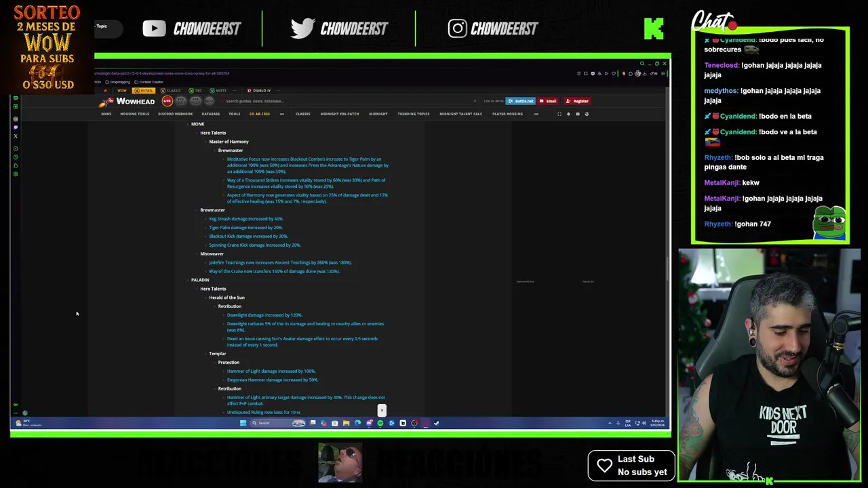The width and height of the screenshot is (868, 488).
Task: Select the MISTS game version tab
Action: [218, 90]
